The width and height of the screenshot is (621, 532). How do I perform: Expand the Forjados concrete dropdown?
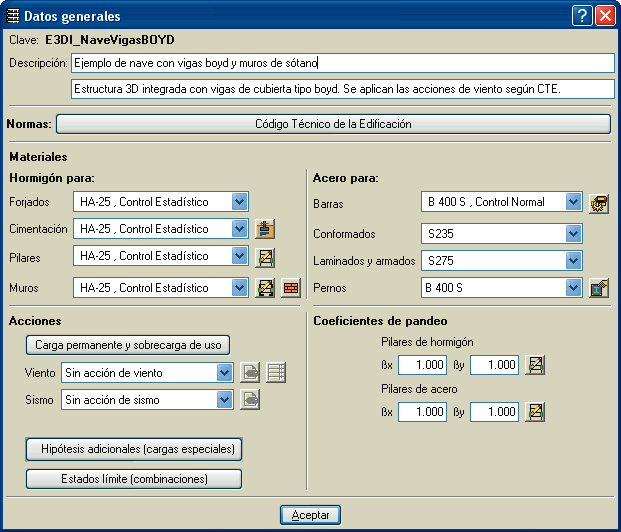pos(240,202)
